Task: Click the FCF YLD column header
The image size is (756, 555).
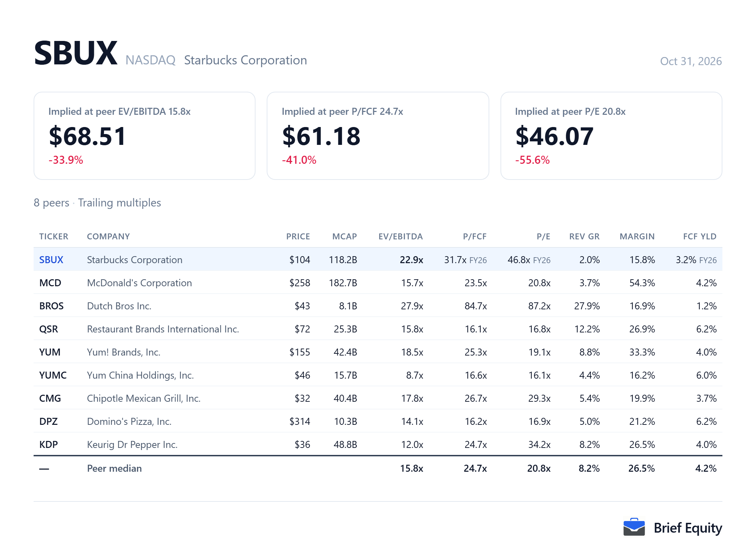Action: [700, 237]
